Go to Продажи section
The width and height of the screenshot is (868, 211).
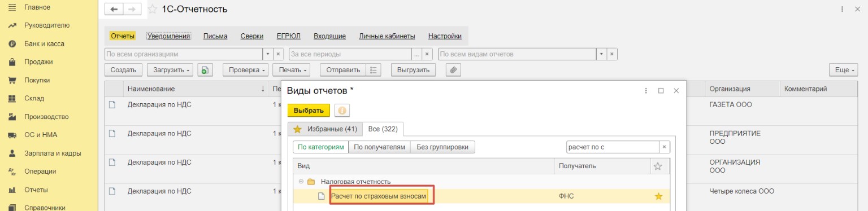[38, 62]
